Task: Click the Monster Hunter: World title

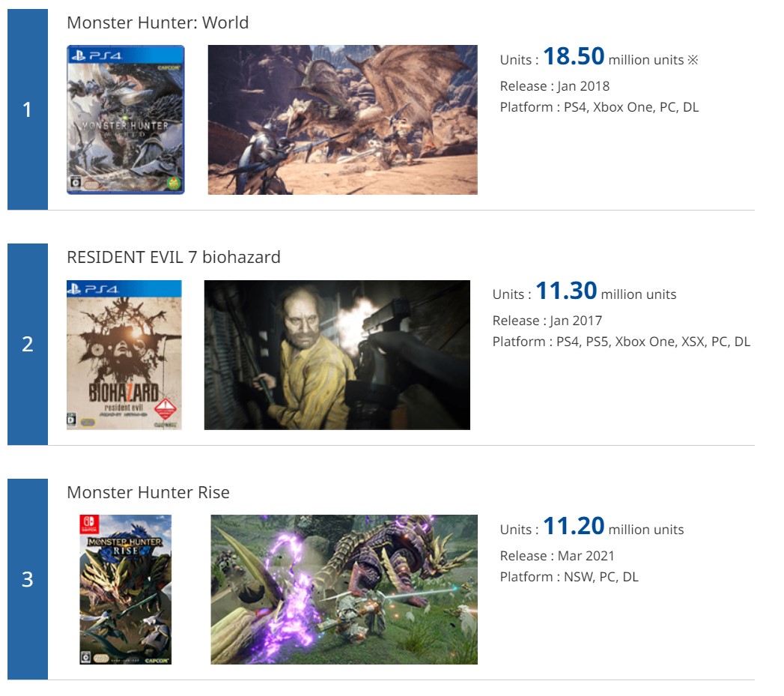Action: [157, 23]
